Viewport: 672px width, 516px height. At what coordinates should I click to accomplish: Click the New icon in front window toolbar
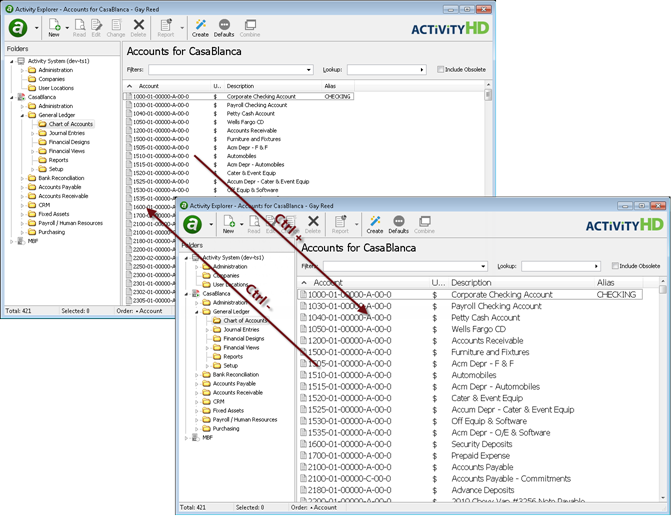pyautogui.click(x=228, y=224)
